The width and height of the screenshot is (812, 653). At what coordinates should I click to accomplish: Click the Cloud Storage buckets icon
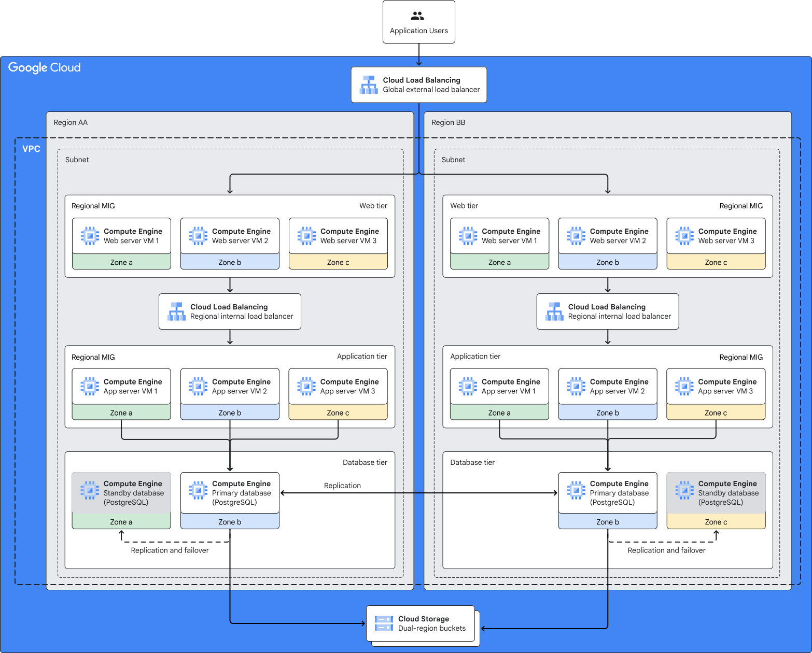pyautogui.click(x=384, y=623)
